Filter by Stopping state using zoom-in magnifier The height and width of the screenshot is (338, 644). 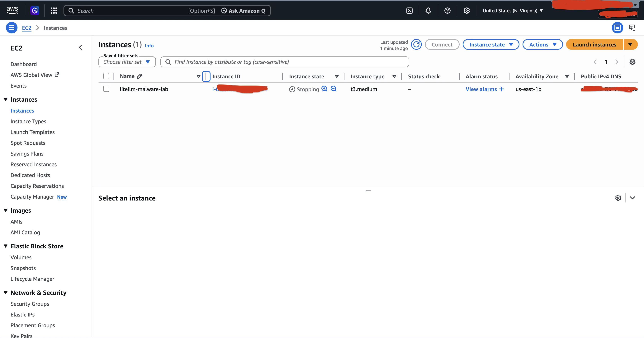(324, 89)
